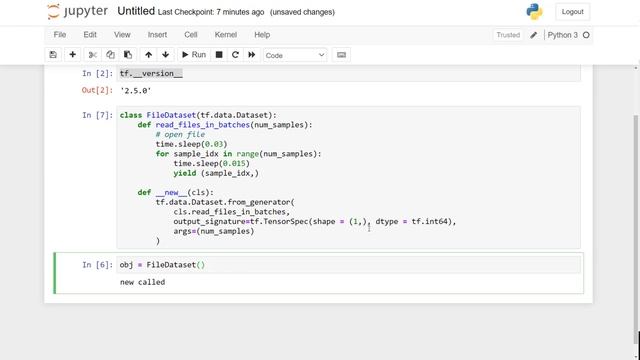
Task: Click the '# open file' comment line
Action: (180, 134)
